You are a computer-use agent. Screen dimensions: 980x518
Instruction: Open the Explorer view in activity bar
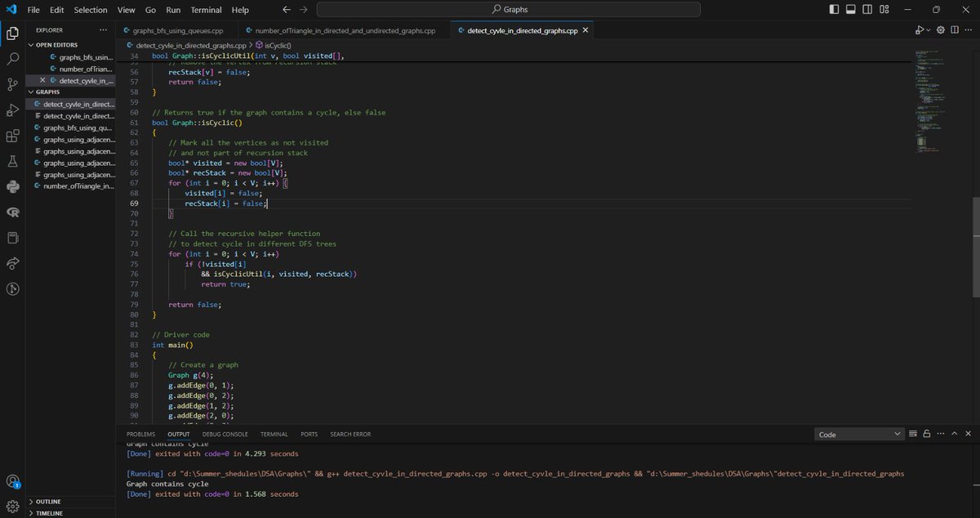(x=13, y=33)
